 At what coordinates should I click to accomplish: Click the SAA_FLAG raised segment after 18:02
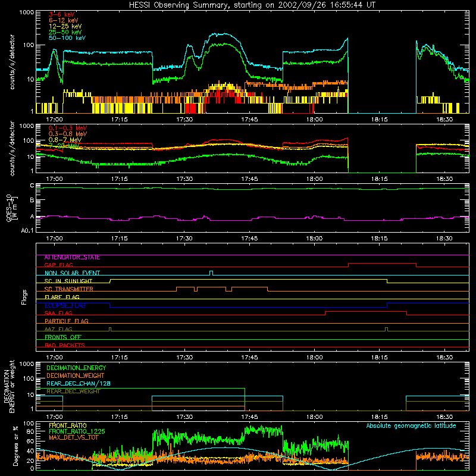pyautogui.click(x=366, y=311)
